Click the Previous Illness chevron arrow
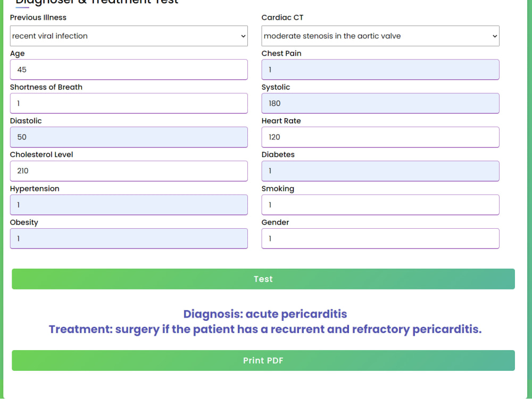Image resolution: width=532 pixels, height=399 pixels. point(243,36)
